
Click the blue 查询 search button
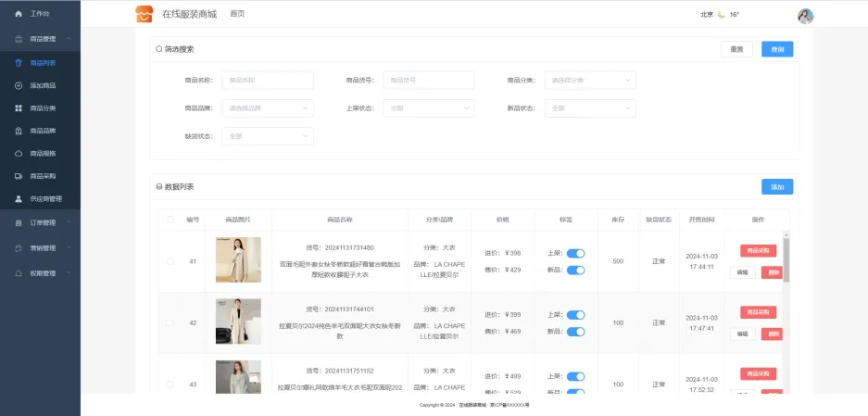(776, 49)
